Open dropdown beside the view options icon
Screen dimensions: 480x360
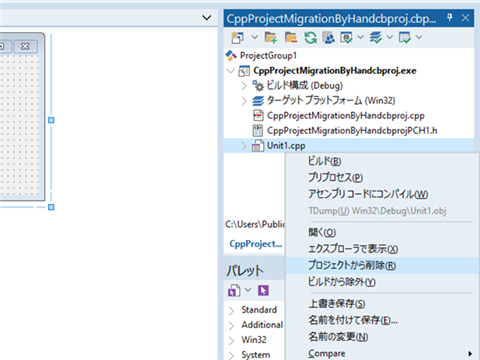[360, 37]
